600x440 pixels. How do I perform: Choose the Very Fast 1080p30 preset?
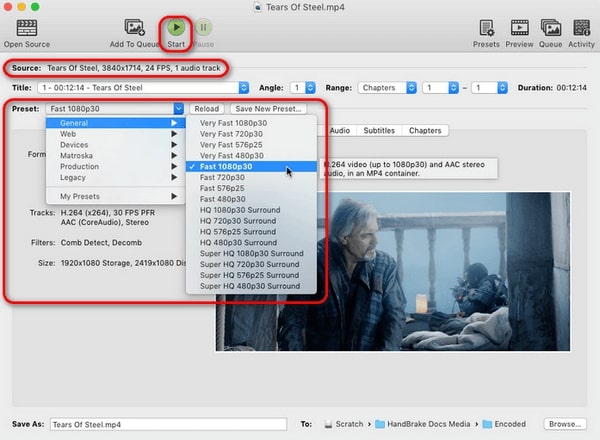coord(251,123)
